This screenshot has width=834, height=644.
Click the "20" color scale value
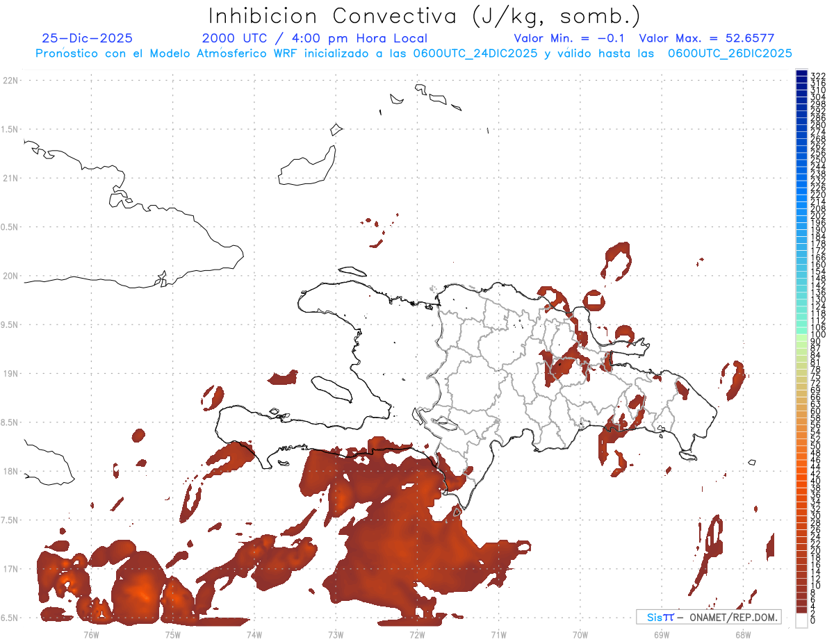(816, 550)
